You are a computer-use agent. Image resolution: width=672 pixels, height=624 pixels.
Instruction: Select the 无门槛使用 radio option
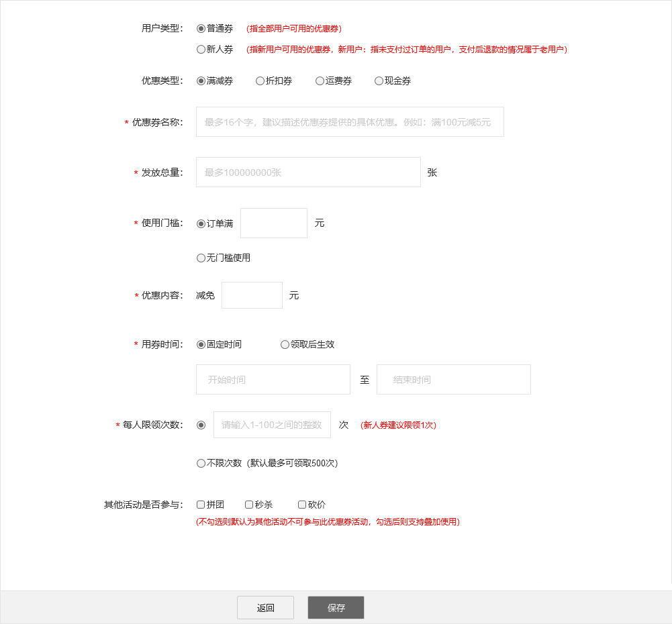[x=201, y=258]
